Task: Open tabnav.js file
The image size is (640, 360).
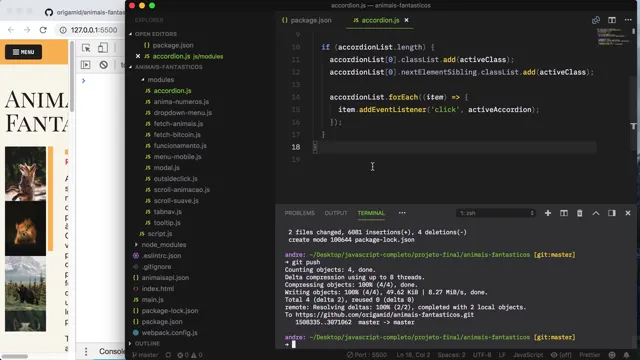Action: [168, 212]
